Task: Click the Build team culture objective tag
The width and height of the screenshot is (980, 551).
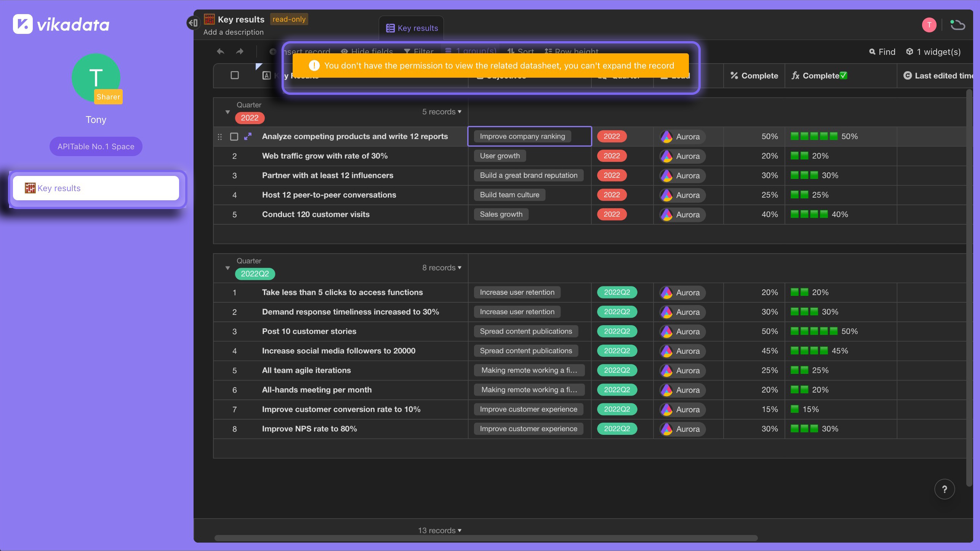Action: pos(509,195)
